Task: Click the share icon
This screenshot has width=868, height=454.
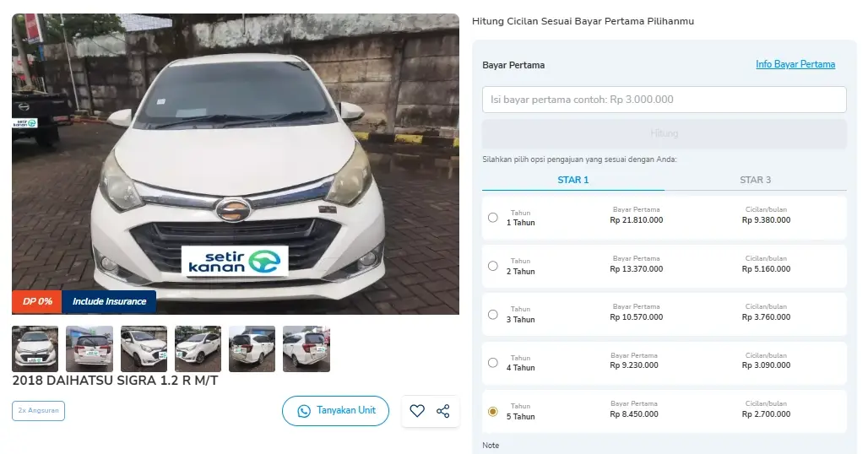Action: pos(442,411)
